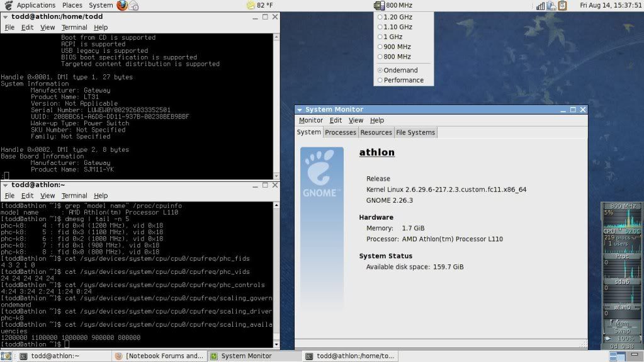This screenshot has width=644, height=362.
Task: Open File menu in upper terminal window
Action: tap(9, 27)
